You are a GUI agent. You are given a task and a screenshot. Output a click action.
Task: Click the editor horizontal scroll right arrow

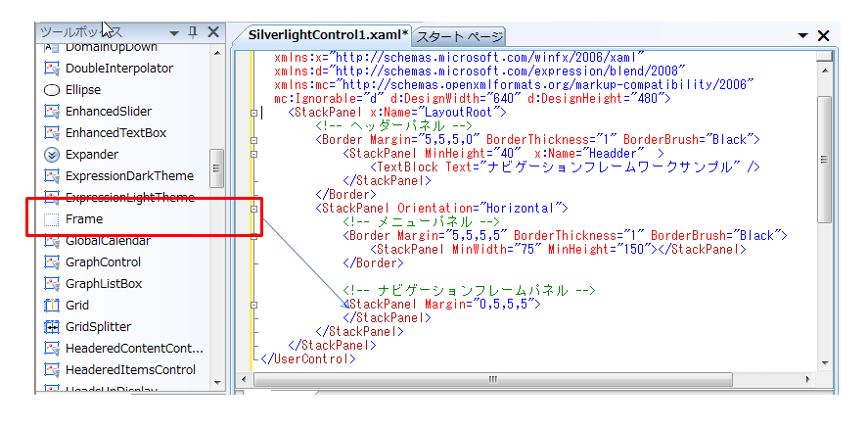pyautogui.click(x=807, y=379)
